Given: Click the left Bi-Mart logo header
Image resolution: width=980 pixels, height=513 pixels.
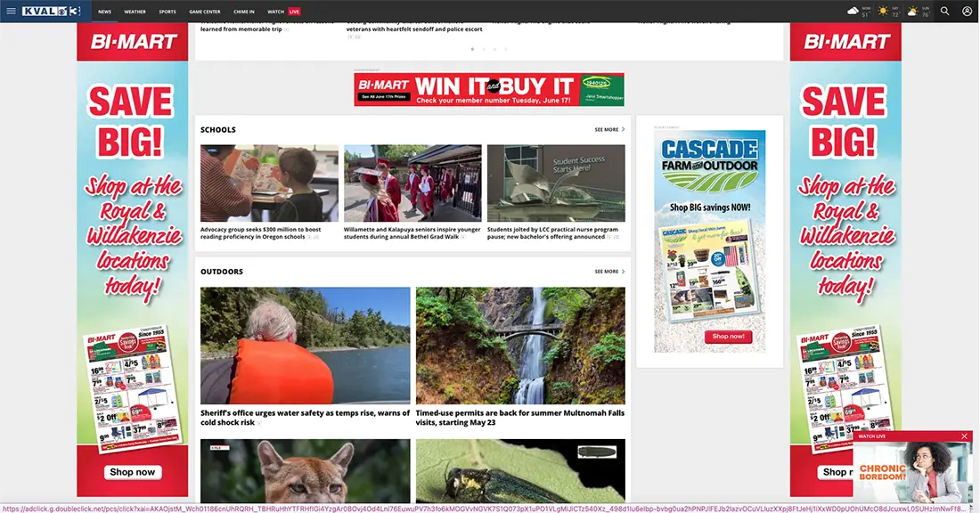Looking at the screenshot, I should pos(133,42).
